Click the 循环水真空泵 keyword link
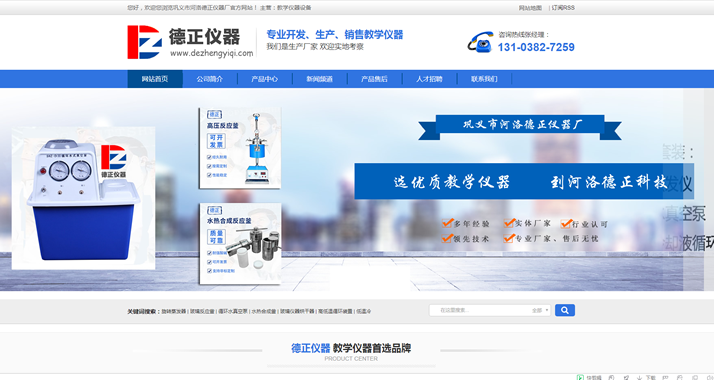This screenshot has width=714, height=380. coord(233,311)
